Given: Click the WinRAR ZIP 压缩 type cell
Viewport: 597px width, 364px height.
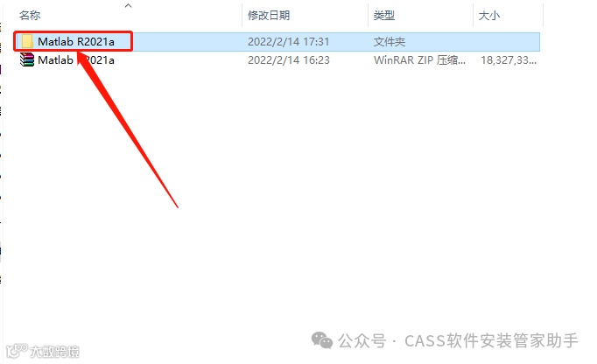Looking at the screenshot, I should click(419, 60).
